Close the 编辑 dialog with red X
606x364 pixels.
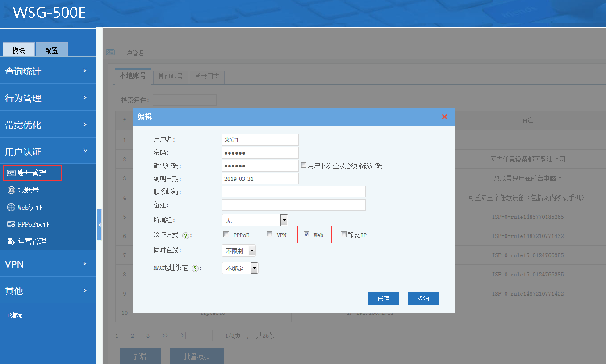point(444,117)
